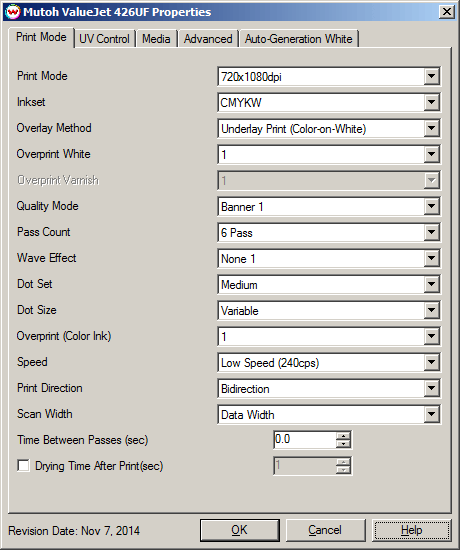Decrease Time Between Passes with down arrow
This screenshot has height=550, width=460.
343,444
